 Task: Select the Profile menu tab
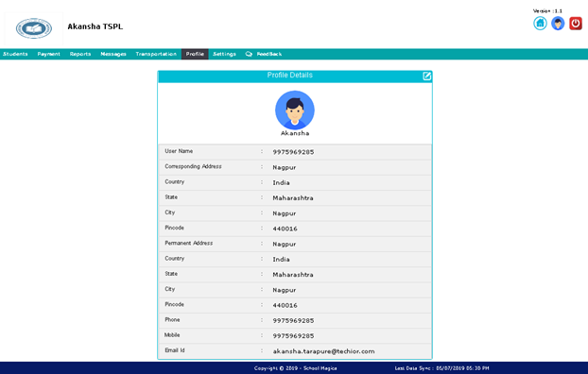coord(195,54)
